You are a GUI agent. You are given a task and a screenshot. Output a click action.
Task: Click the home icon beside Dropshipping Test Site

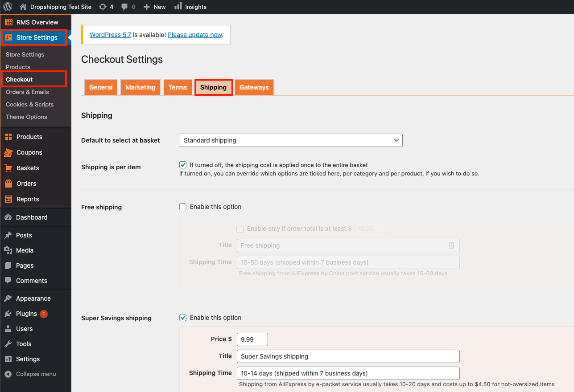click(23, 7)
